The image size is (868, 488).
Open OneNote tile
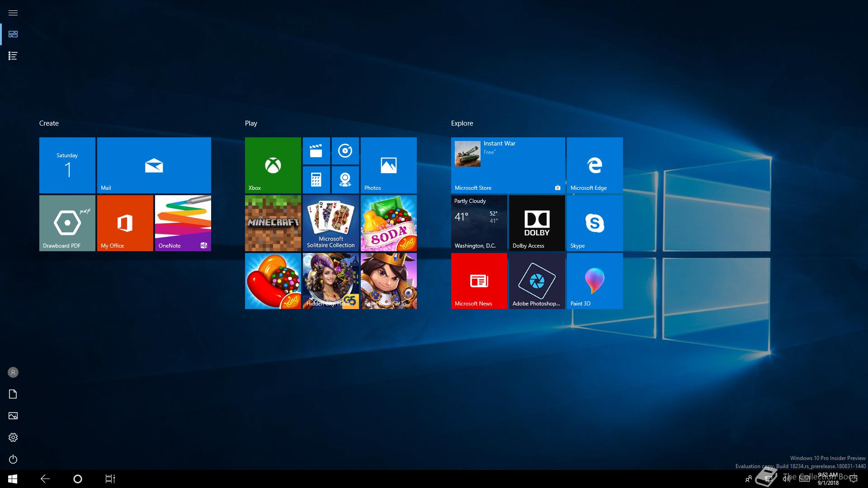click(183, 223)
